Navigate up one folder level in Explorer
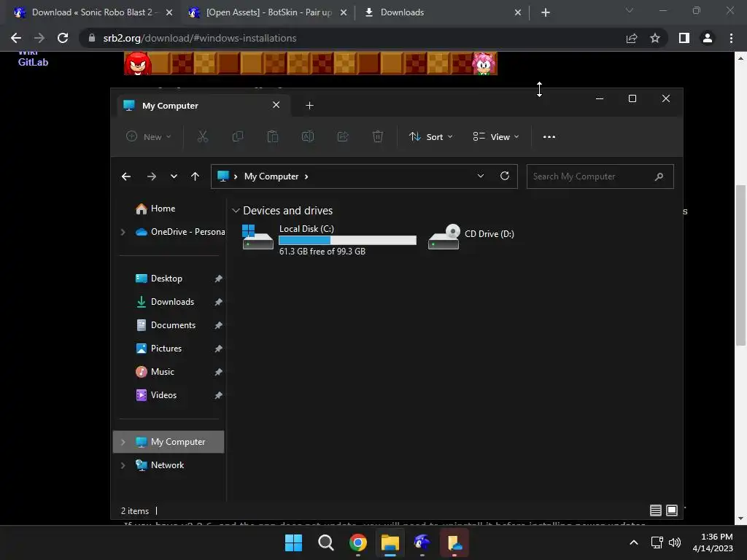Screen dimensions: 747x560 point(195,176)
